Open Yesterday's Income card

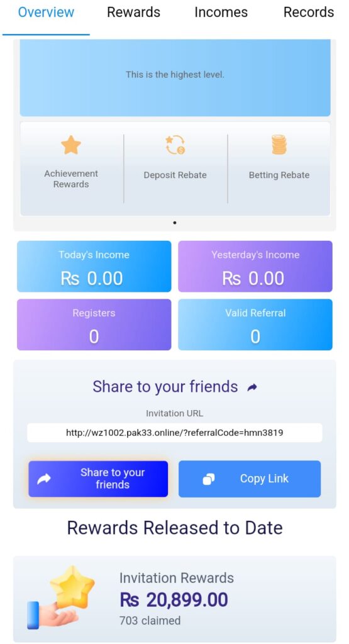point(255,266)
